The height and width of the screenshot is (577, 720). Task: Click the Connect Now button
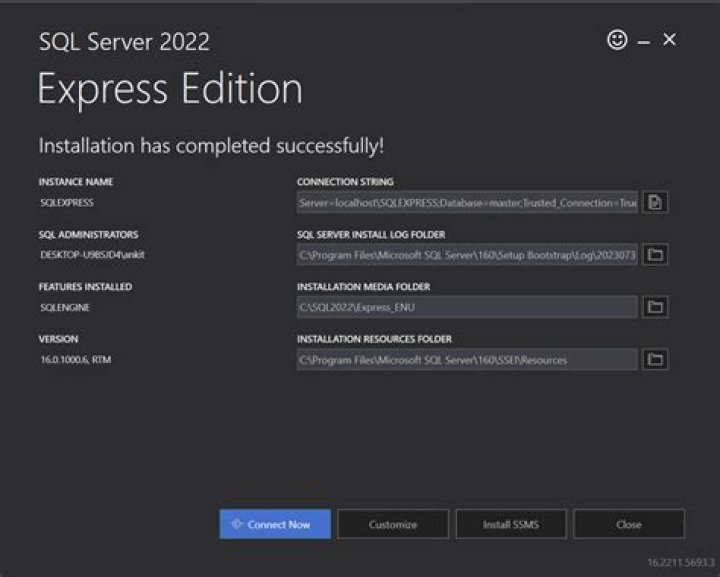(275, 524)
